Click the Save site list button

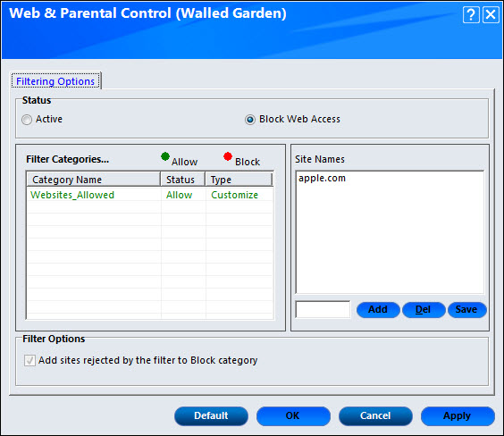(x=466, y=310)
